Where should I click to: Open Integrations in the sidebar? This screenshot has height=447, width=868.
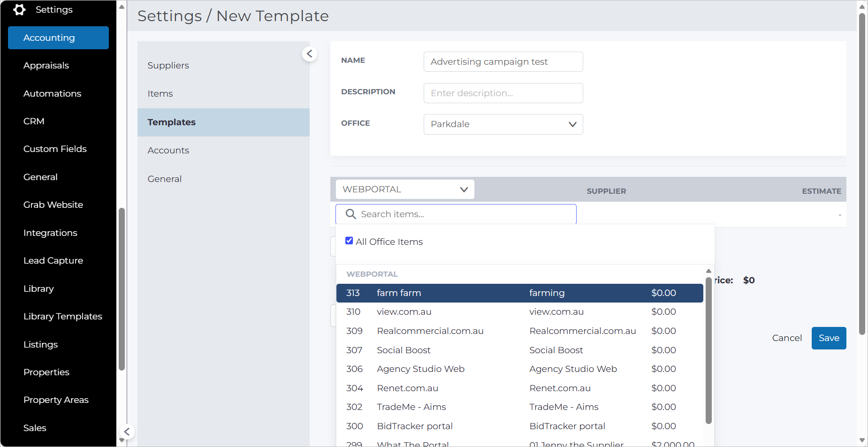pos(50,233)
